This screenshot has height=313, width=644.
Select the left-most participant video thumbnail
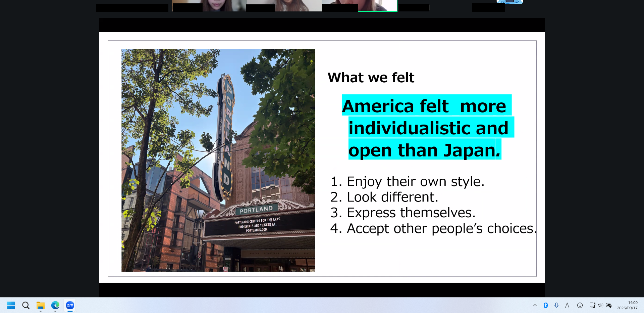click(x=209, y=6)
